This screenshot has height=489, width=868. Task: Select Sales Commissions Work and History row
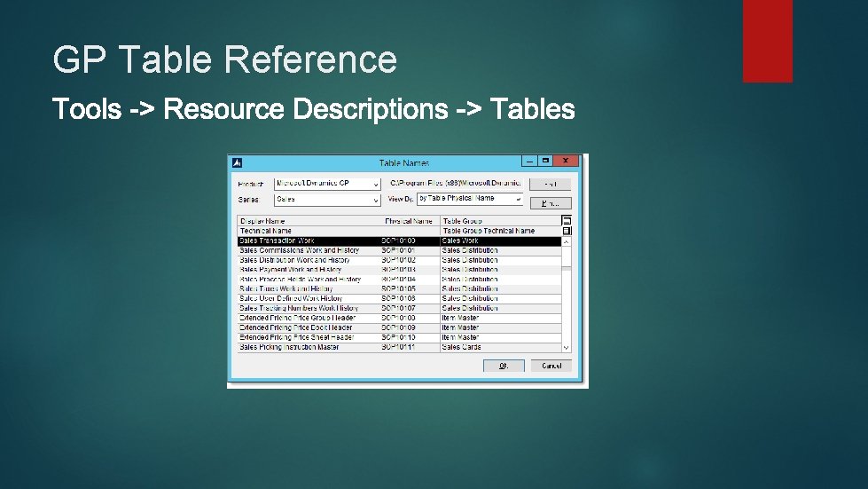tap(399, 250)
